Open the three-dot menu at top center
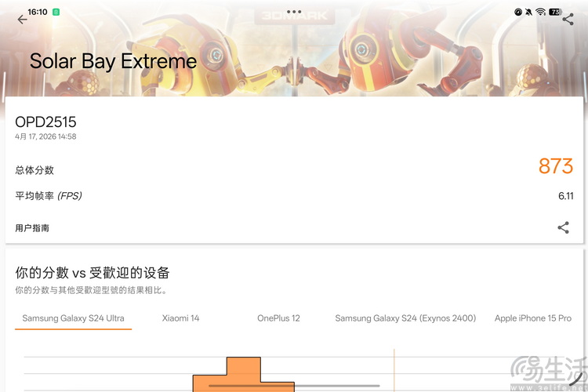588x392 pixels. (x=294, y=13)
